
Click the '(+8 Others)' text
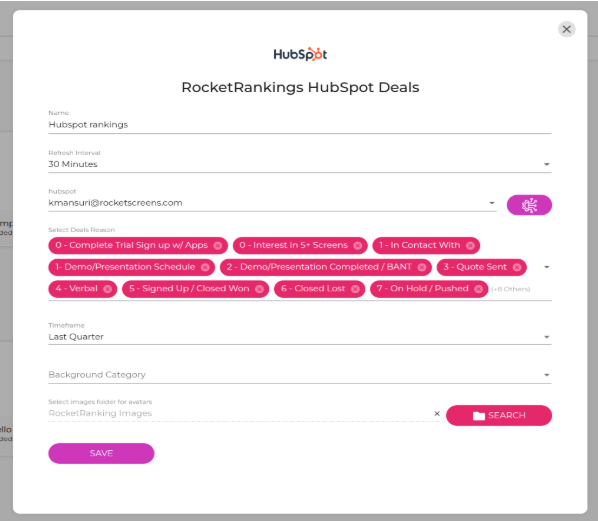[x=511, y=289]
